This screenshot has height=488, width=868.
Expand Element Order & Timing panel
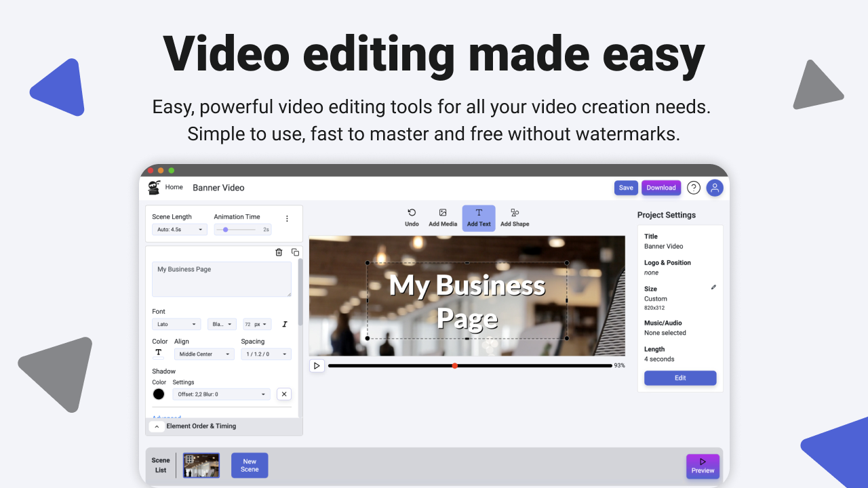point(156,426)
